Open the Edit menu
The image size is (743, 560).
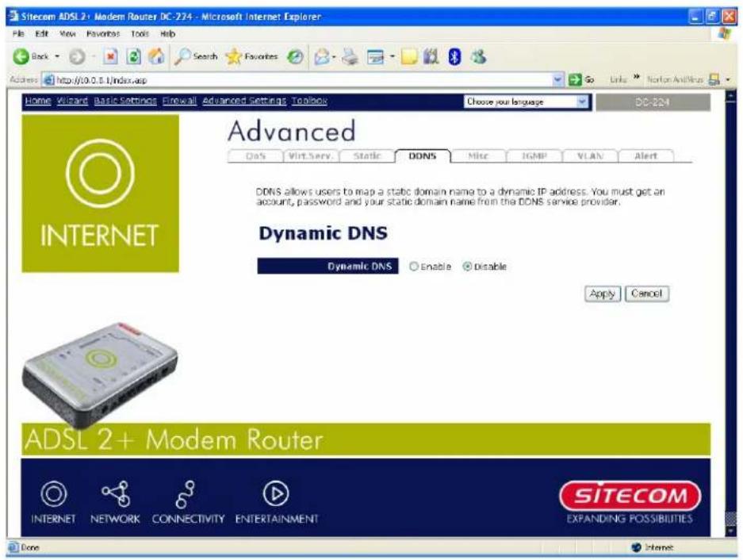click(x=42, y=33)
